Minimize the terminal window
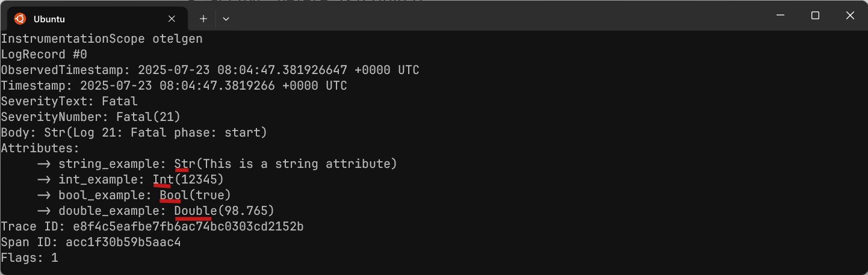Image resolution: width=868 pixels, height=275 pixels. [780, 16]
